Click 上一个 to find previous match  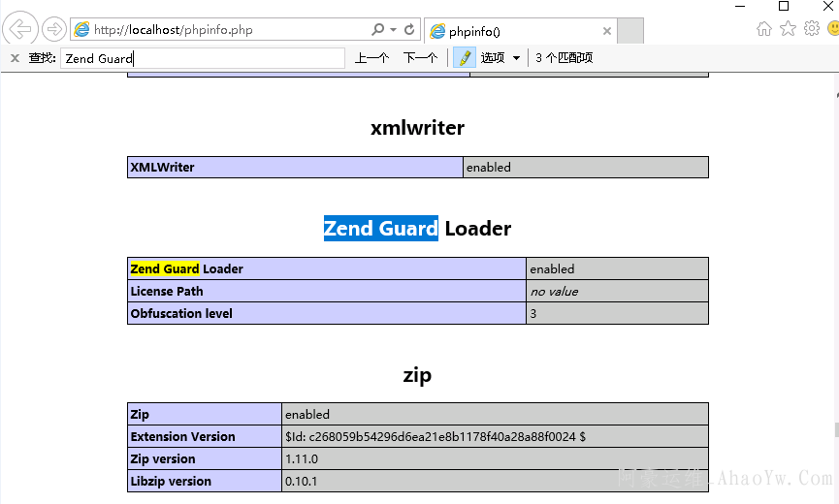[371, 58]
